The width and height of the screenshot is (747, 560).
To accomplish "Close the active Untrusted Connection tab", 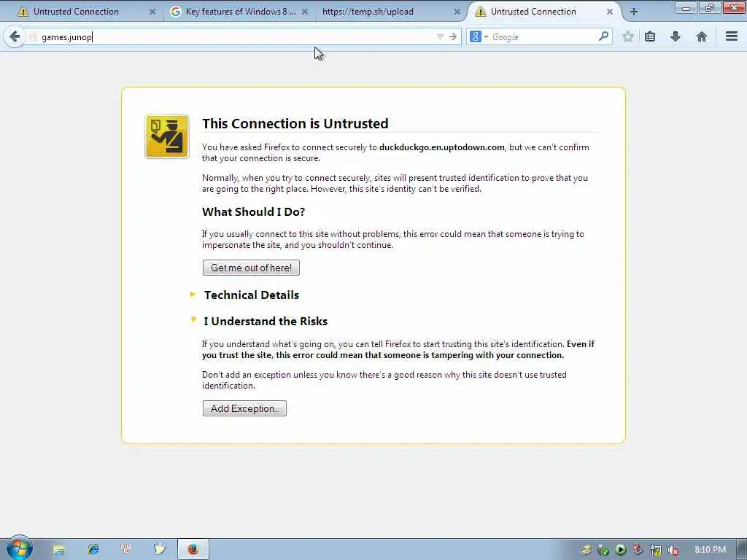I will point(610,12).
